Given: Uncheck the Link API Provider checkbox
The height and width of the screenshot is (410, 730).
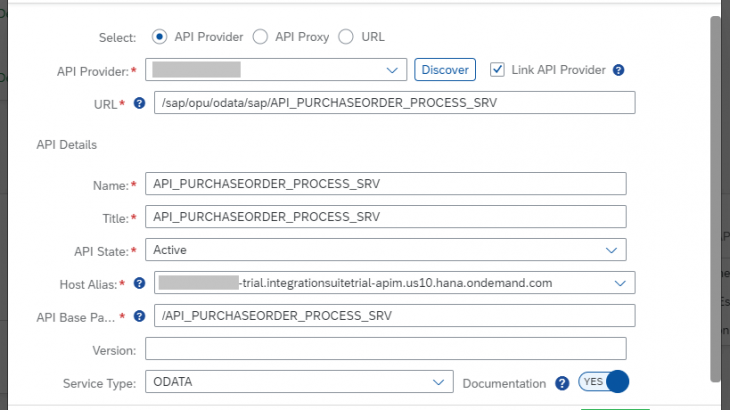Looking at the screenshot, I should [x=497, y=69].
